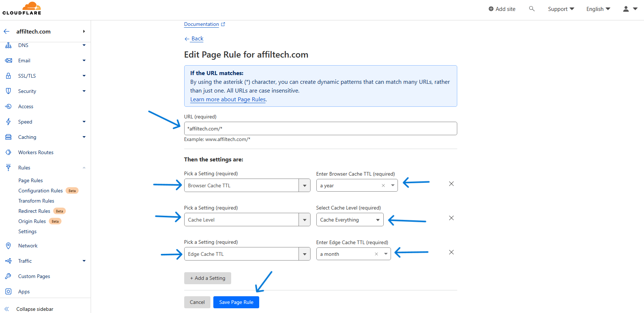Click the Rules filter icon

(8, 168)
